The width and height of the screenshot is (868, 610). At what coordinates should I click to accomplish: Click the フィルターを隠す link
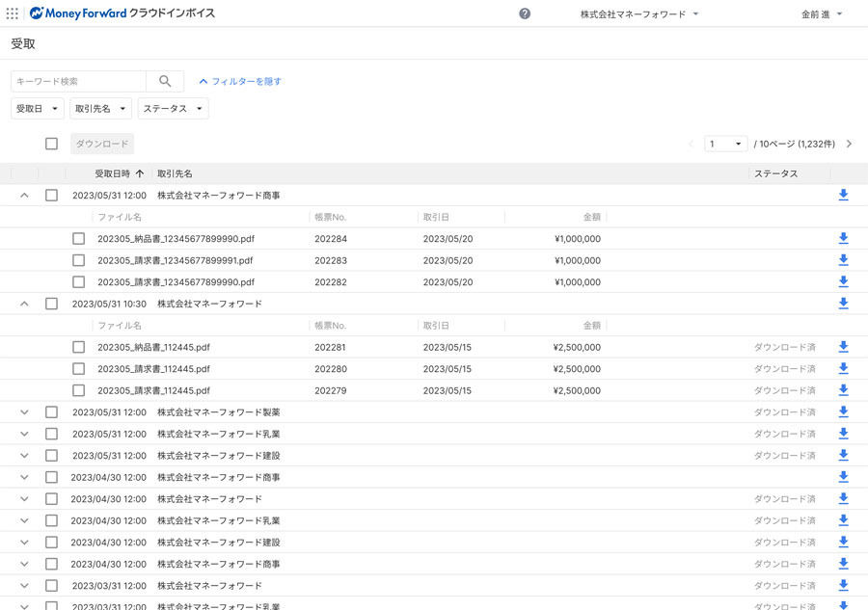(240, 81)
